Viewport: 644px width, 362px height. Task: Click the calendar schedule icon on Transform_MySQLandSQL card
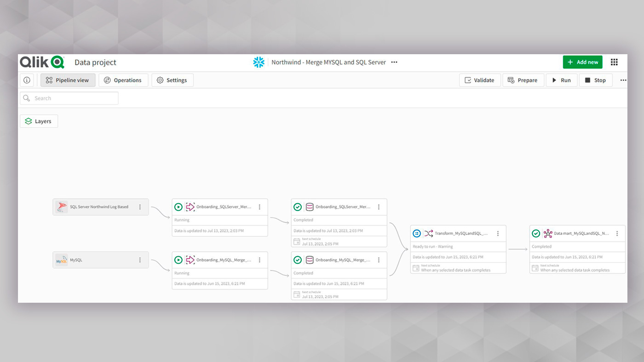415,269
